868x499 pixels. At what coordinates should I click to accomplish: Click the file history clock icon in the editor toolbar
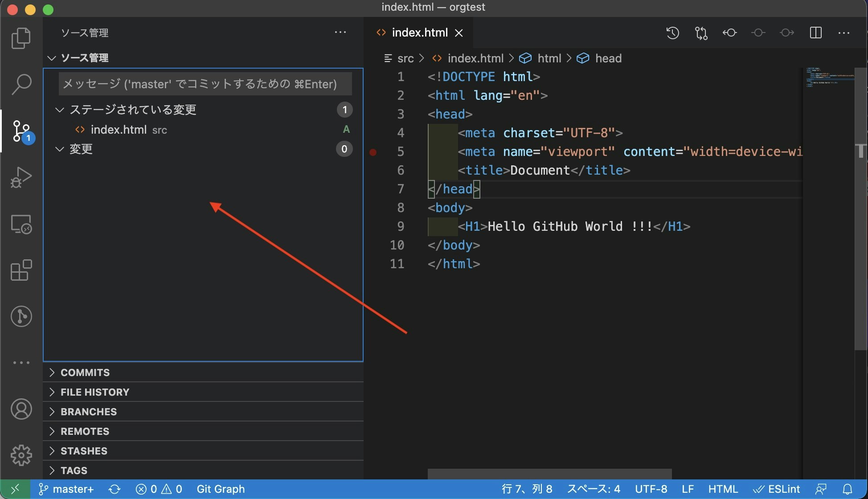pyautogui.click(x=672, y=33)
